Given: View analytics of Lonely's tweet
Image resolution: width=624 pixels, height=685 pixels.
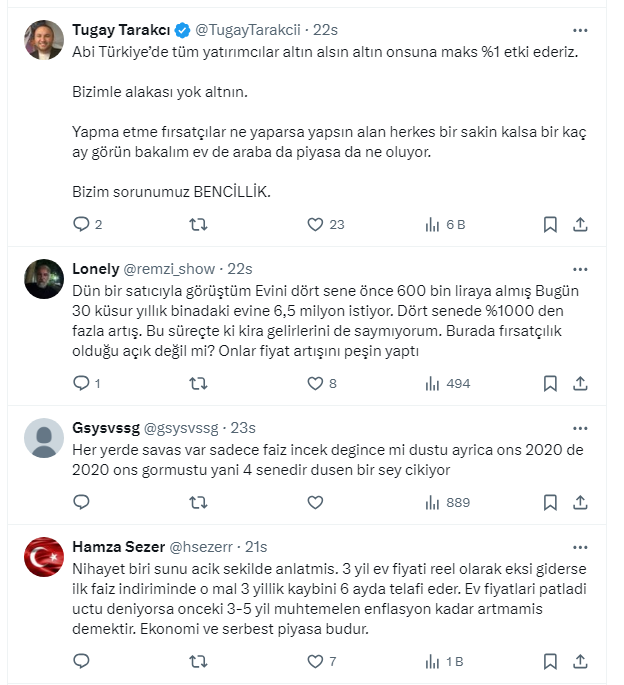Looking at the screenshot, I should coord(432,383).
